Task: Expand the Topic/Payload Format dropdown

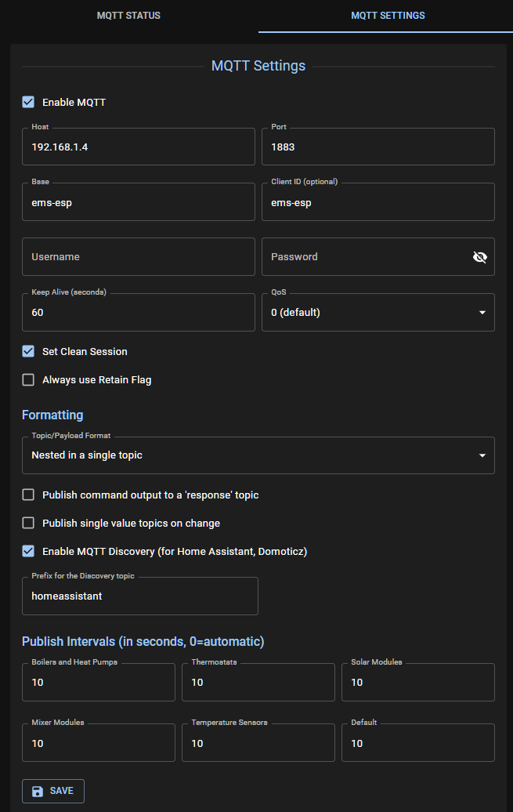Action: point(258,455)
